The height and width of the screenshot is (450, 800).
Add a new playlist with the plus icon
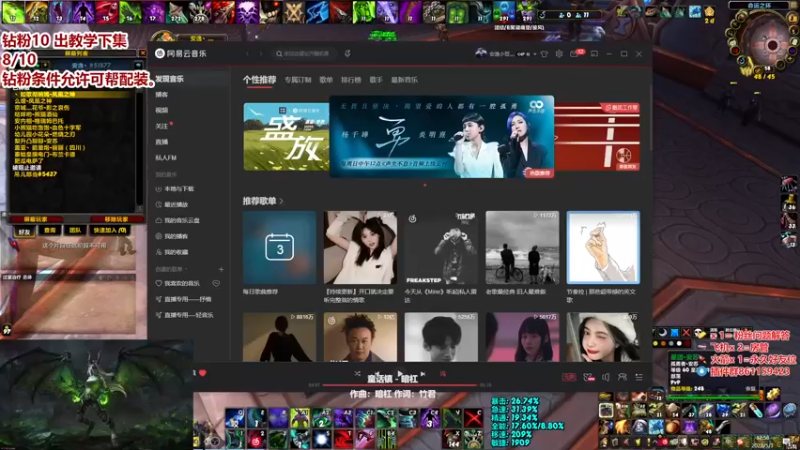(x=221, y=269)
